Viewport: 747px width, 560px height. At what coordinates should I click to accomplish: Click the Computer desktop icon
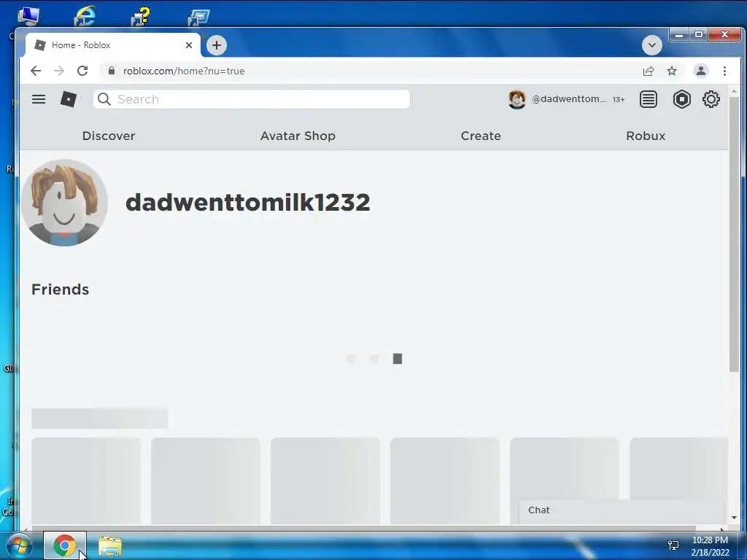click(x=28, y=15)
